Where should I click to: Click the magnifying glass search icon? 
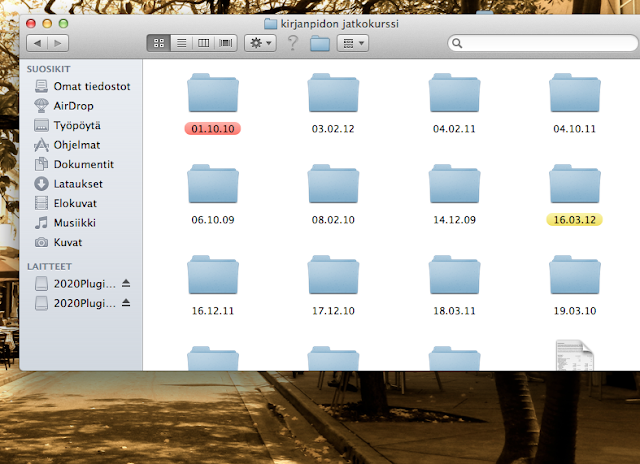coord(457,43)
